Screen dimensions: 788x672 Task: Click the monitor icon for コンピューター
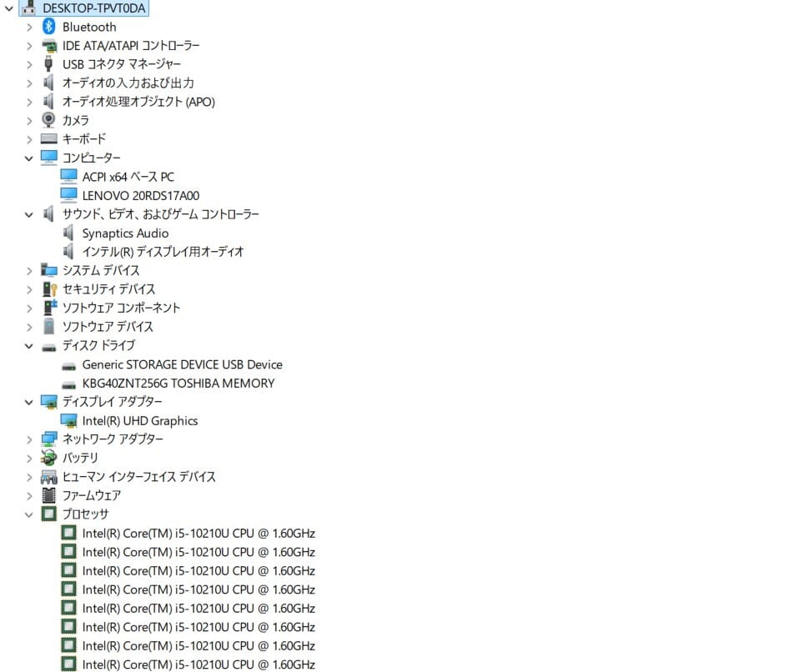click(48, 158)
